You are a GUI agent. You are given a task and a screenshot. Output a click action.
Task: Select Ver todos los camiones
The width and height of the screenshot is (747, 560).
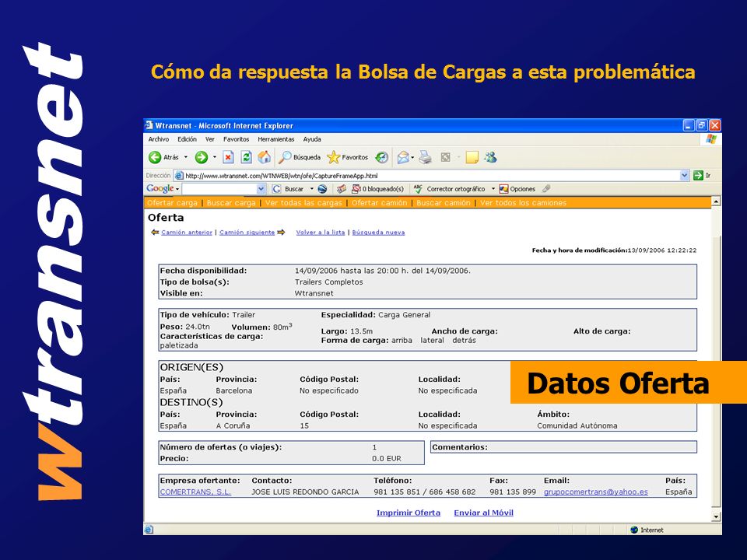pos(523,203)
